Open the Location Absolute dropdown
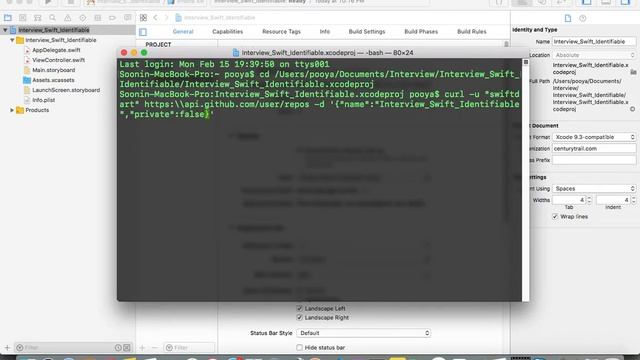 coord(594,55)
